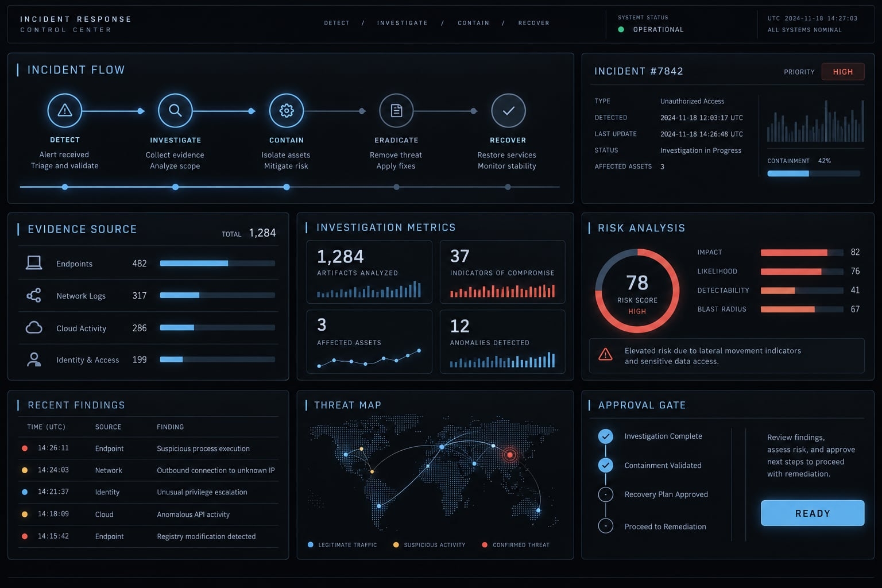Select the Recover checkmark step icon
This screenshot has height=588, width=882.
(508, 110)
